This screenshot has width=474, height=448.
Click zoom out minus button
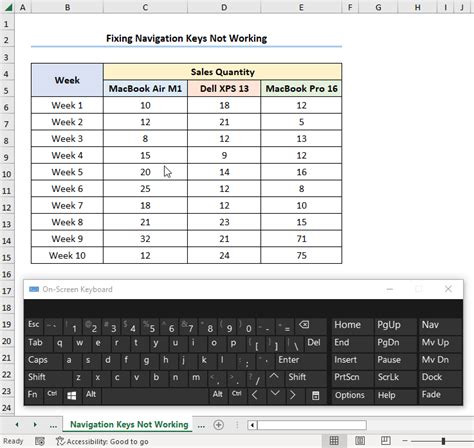pos(405,441)
